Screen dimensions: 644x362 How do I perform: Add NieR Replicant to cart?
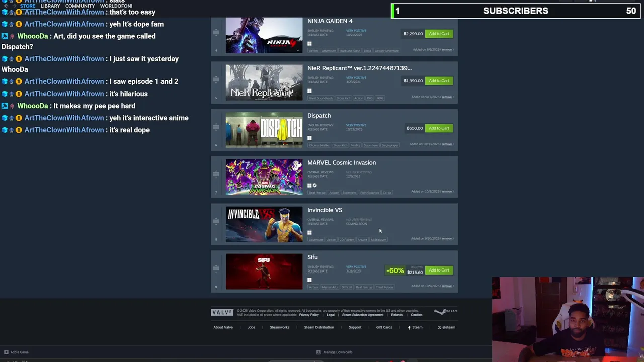point(439,81)
